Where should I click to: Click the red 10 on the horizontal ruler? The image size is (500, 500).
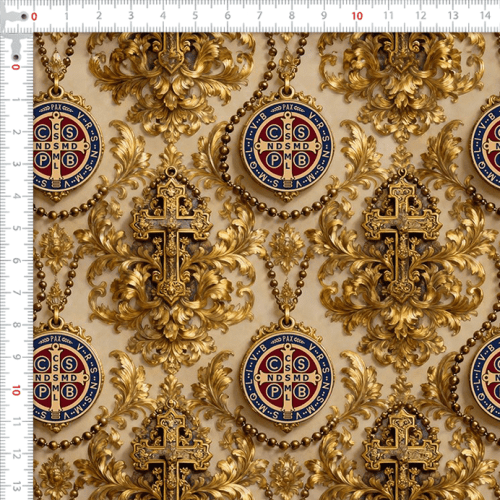[x=357, y=16]
